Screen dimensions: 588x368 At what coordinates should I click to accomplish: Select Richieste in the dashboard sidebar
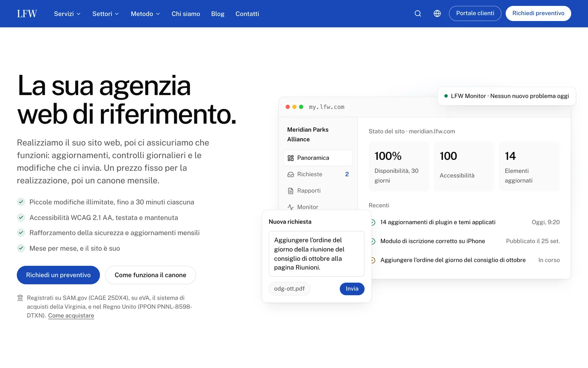318,175
